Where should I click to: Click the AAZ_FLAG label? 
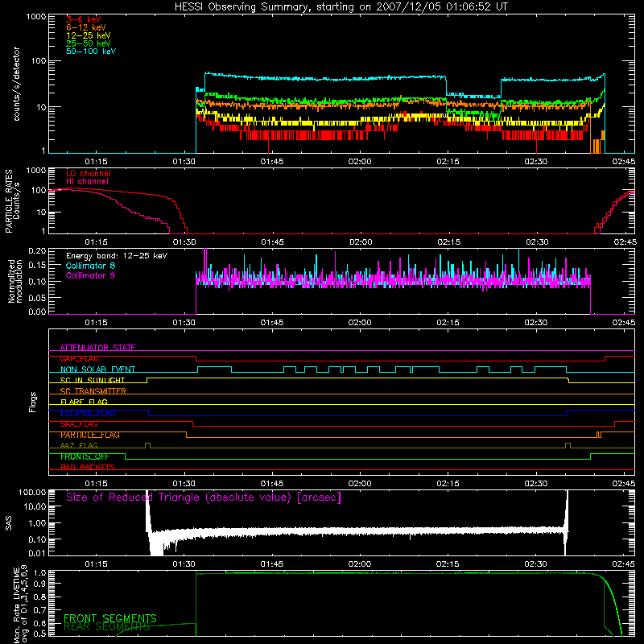pyautogui.click(x=79, y=446)
